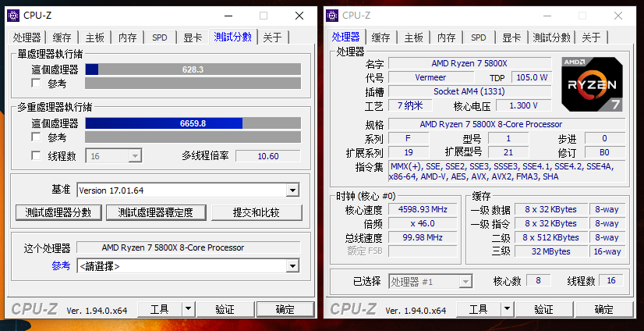
Task: Click the 核心速度 value 4598.93 MHz
Action: (x=423, y=209)
